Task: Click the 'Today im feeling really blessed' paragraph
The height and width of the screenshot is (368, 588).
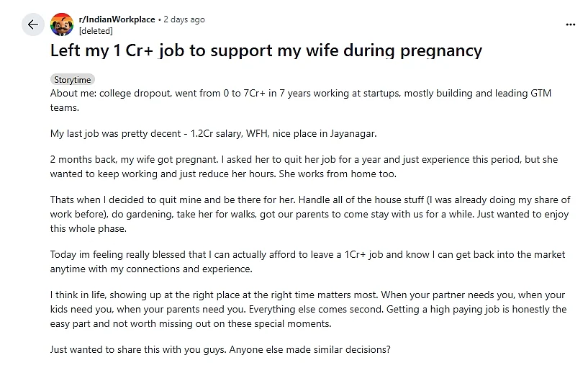Action: 307,261
